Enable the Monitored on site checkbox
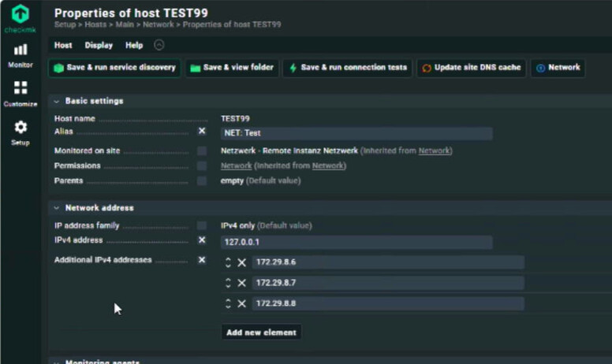 pyautogui.click(x=202, y=150)
